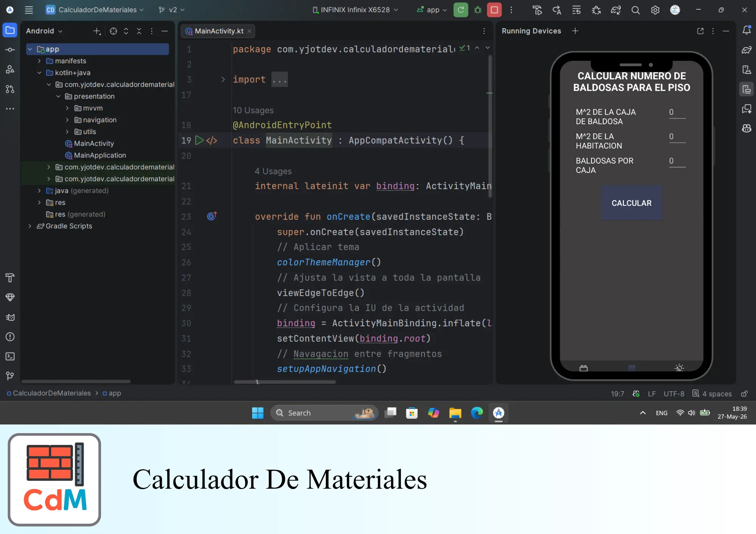Add a new device tab in Running Devices

point(575,31)
